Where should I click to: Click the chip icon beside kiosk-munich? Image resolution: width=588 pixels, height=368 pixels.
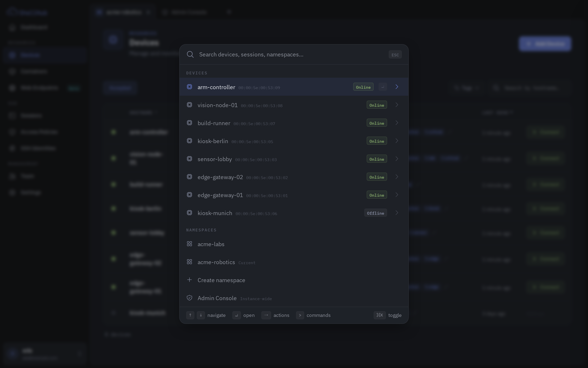click(x=189, y=213)
